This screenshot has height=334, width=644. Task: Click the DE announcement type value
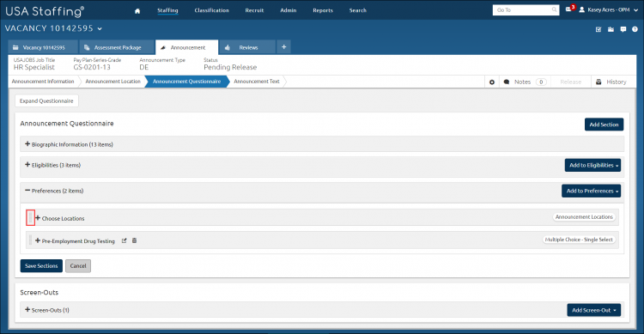[x=143, y=67]
